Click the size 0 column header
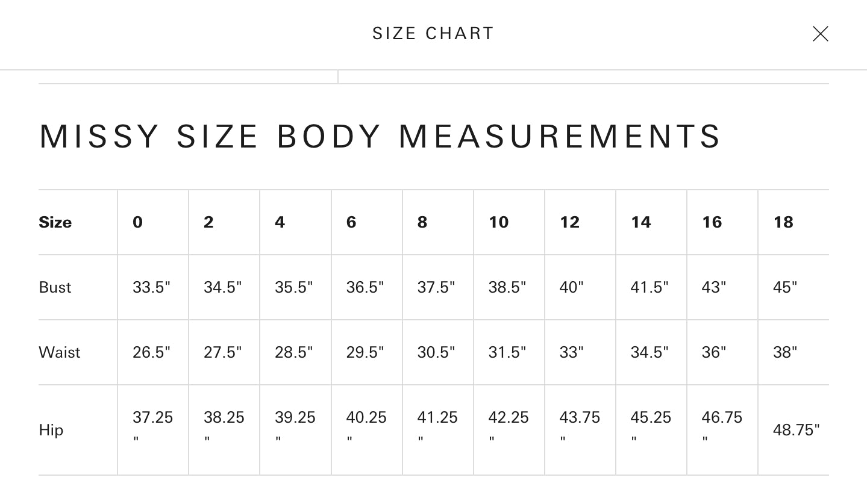Image resolution: width=867 pixels, height=504 pixels. pos(138,222)
